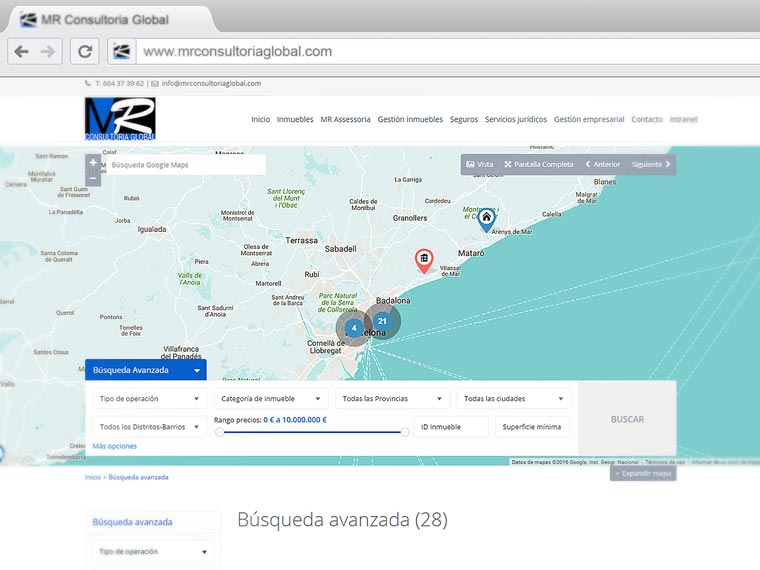Click the phone icon in the top contact strip

pyautogui.click(x=88, y=83)
